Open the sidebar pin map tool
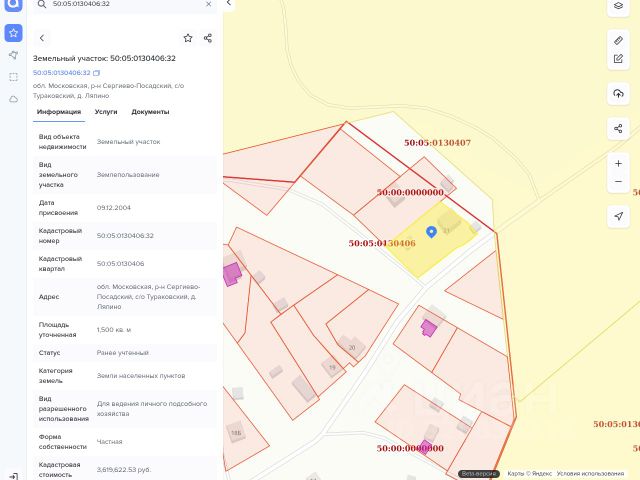This screenshot has width=640, height=480. [13, 55]
